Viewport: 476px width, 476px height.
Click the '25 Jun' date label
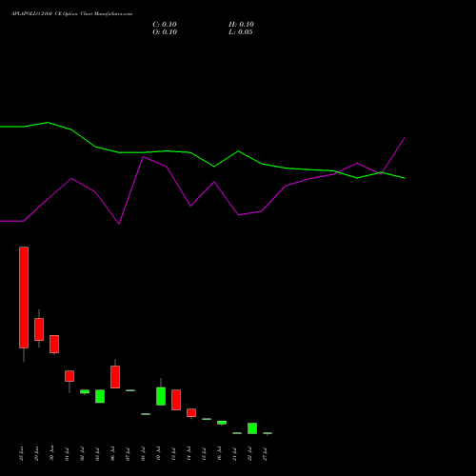[21, 453]
